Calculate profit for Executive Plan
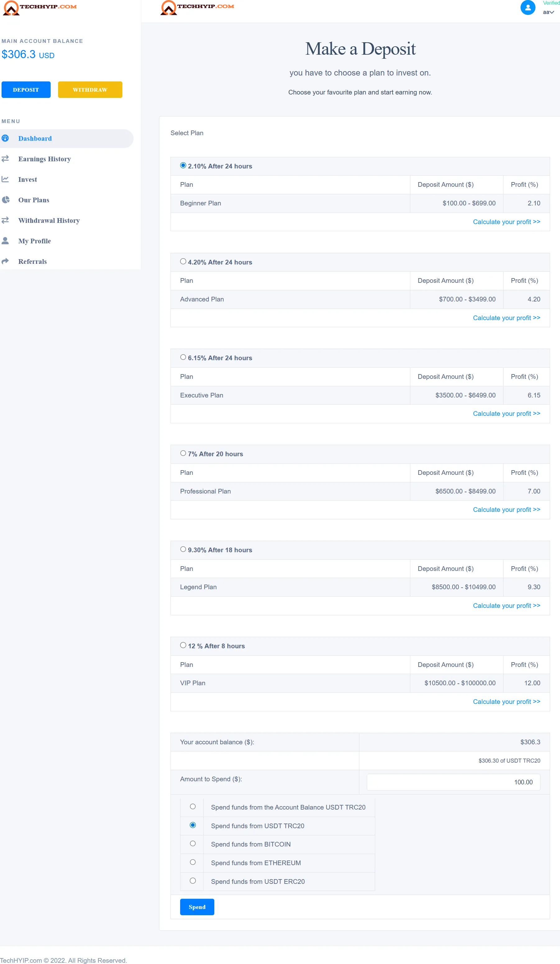Viewport: 560px width, 964px height. (507, 414)
